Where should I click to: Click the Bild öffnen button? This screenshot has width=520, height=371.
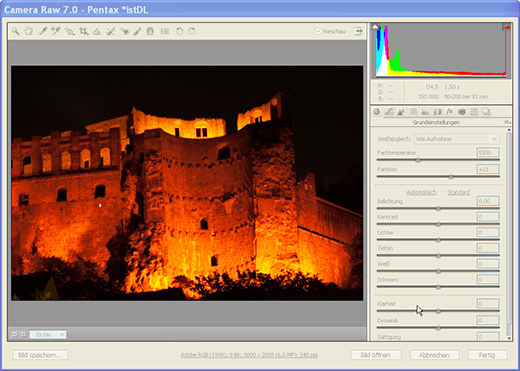coord(376,355)
